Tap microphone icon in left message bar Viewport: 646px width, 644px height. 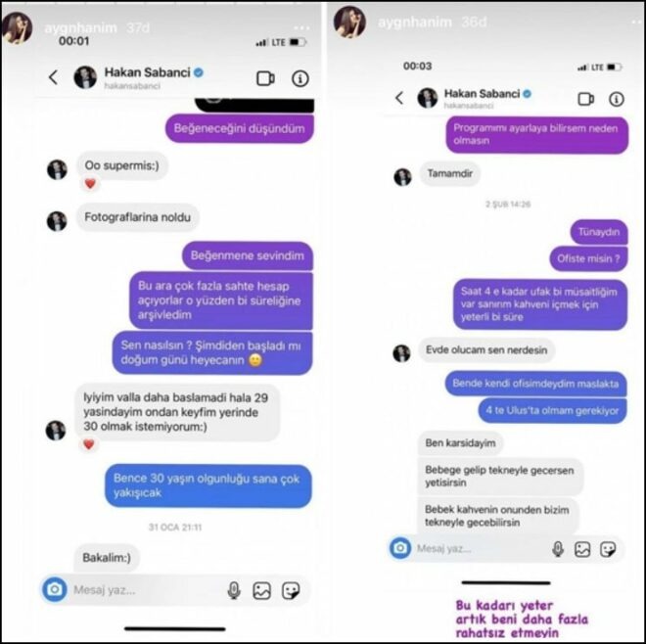click(234, 590)
